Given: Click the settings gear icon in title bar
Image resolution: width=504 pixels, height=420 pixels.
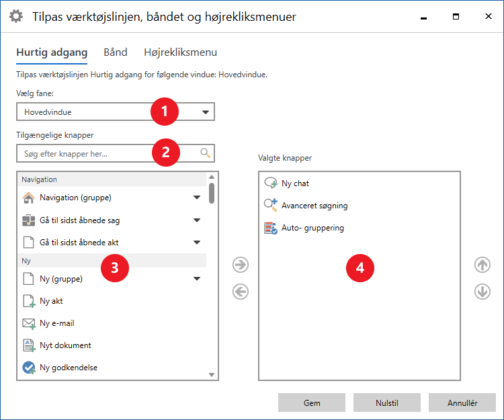Looking at the screenshot, I should [x=15, y=16].
